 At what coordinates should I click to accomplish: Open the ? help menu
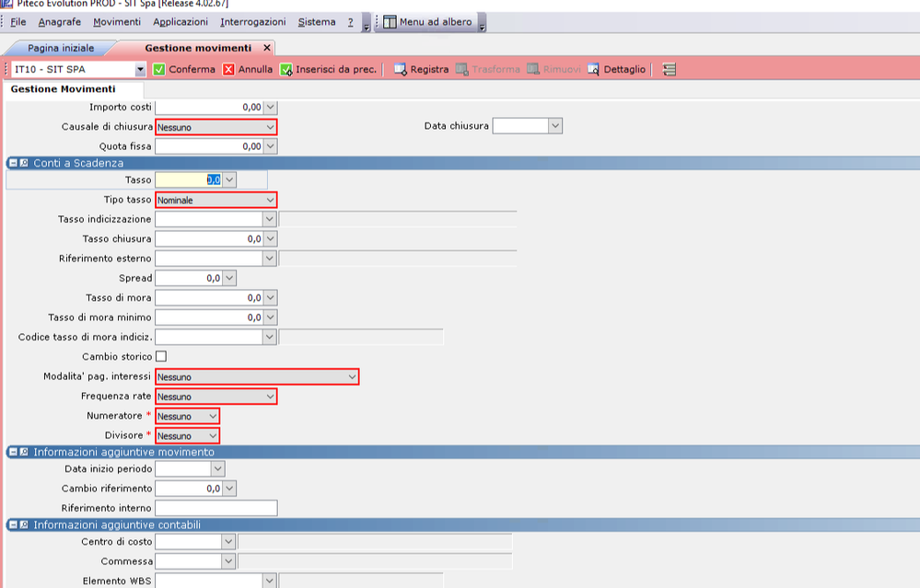[350, 22]
